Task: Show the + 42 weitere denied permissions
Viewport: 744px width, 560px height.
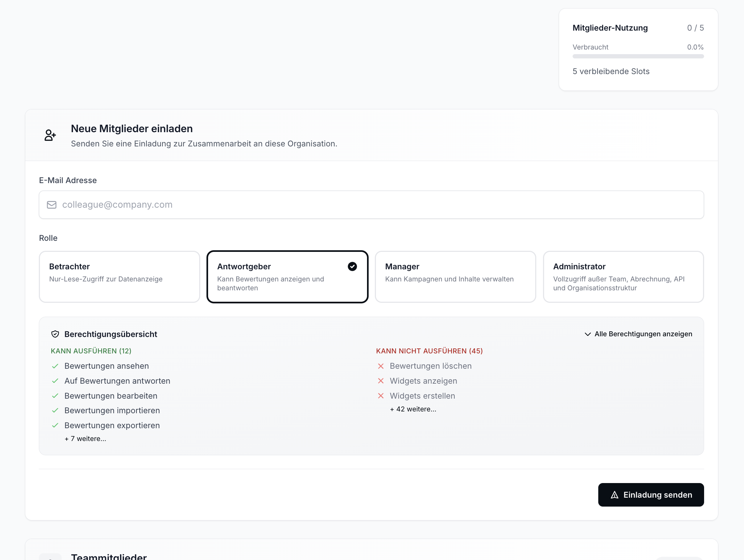Action: pos(413,409)
